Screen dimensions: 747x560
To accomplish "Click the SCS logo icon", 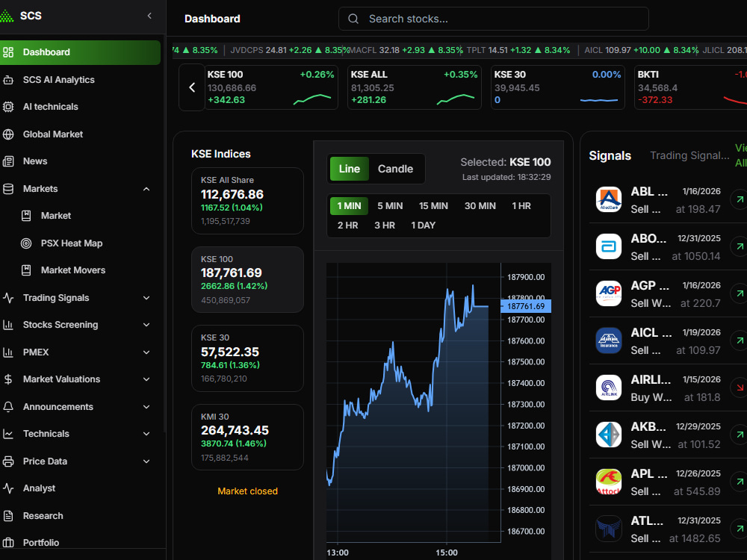I will click(x=7, y=16).
